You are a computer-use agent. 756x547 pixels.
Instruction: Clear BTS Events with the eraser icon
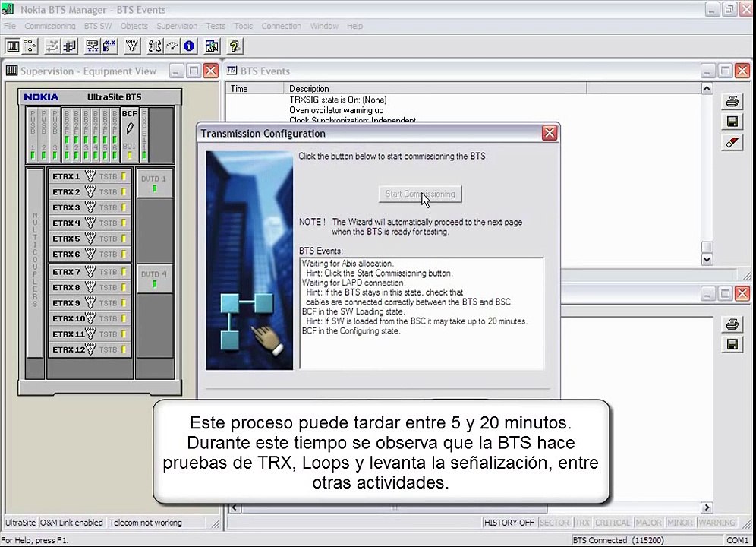[x=732, y=142]
